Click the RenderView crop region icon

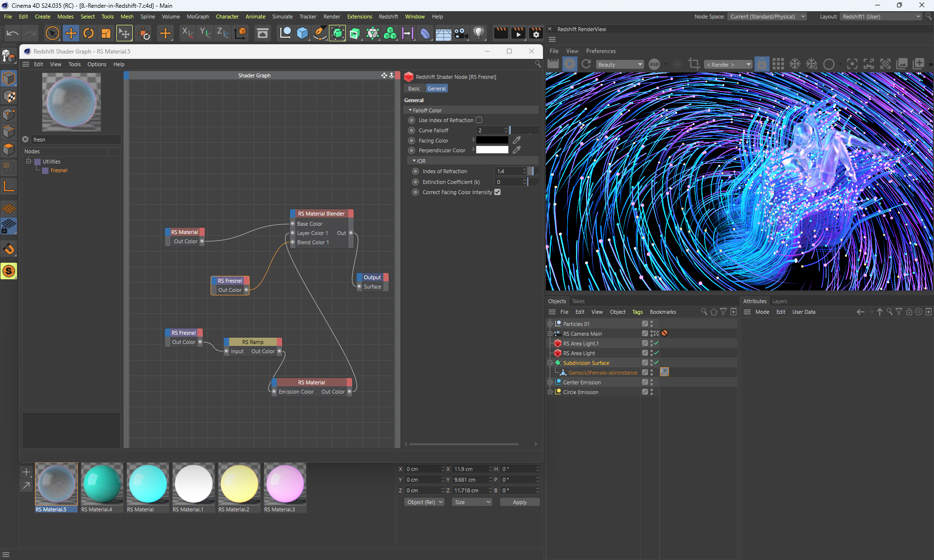(x=694, y=64)
